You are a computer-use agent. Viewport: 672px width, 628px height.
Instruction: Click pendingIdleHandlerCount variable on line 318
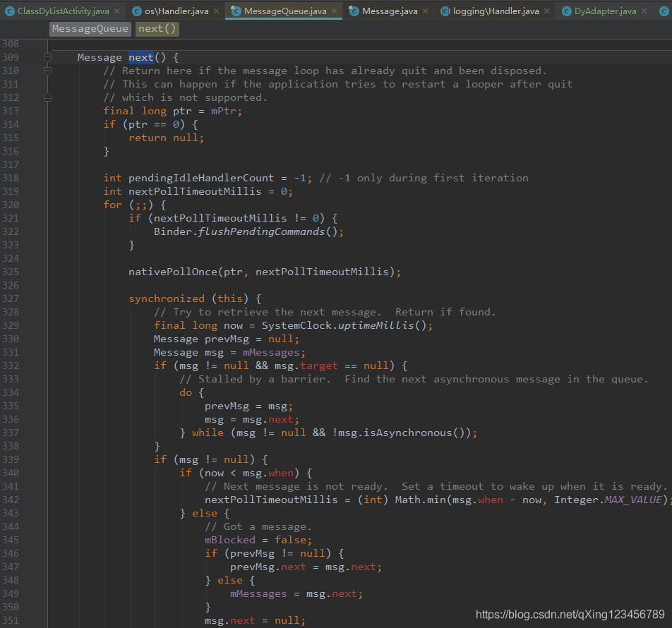coord(201,179)
